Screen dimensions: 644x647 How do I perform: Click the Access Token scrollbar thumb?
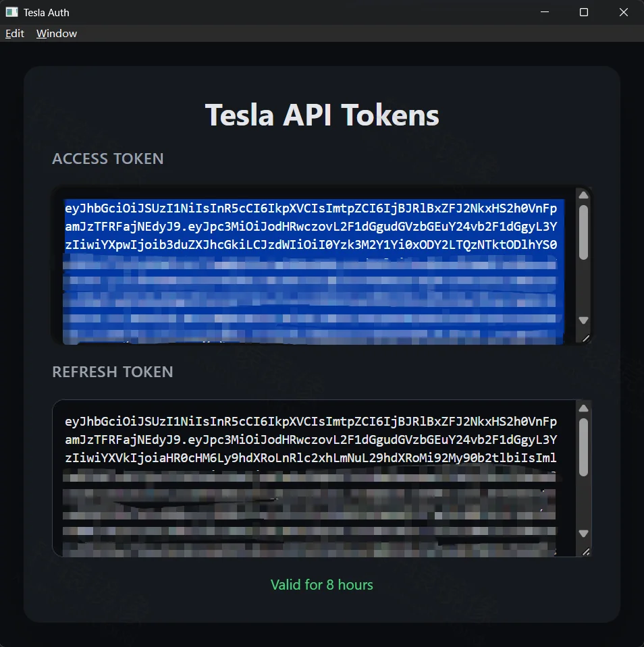tap(583, 232)
